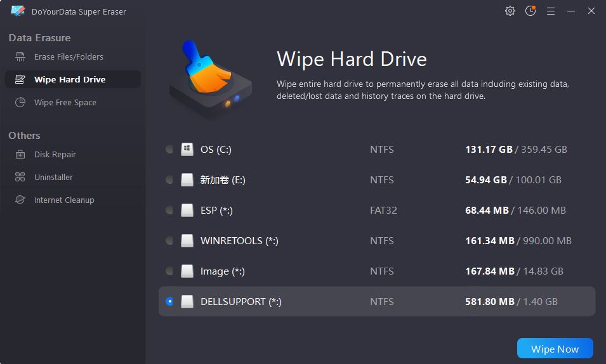This screenshot has width=606, height=364.
Task: Click the Data Erasure section heading
Action: click(x=39, y=38)
